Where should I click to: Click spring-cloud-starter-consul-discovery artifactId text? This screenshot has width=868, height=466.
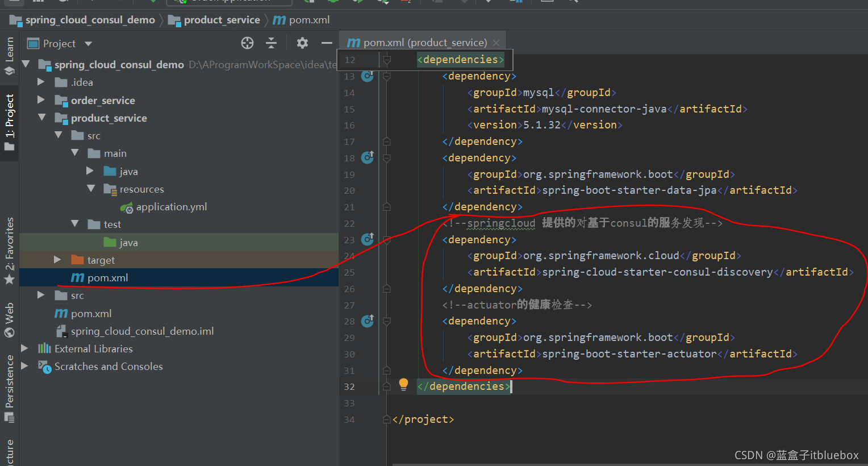[x=657, y=272]
